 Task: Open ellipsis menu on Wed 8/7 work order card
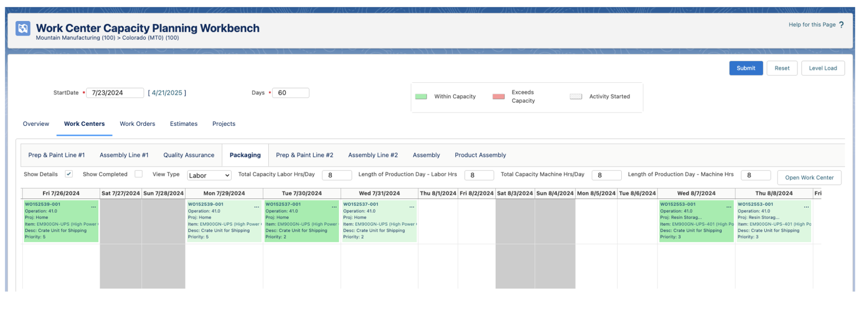click(x=729, y=207)
